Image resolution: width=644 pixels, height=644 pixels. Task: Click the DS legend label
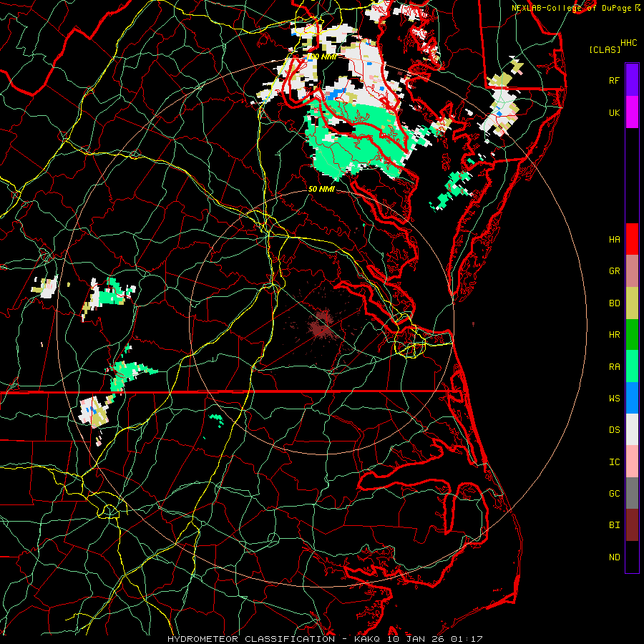coord(614,429)
